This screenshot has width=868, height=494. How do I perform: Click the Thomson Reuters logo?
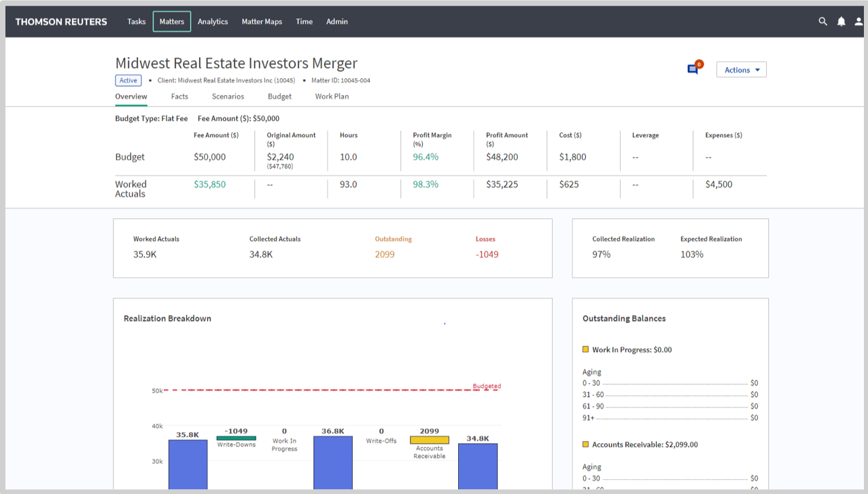pos(60,21)
